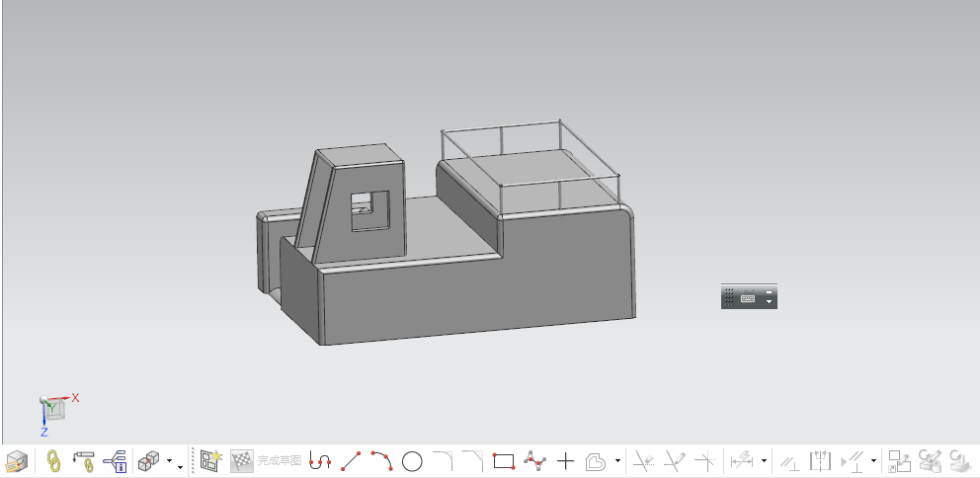Open the dropdown next to the Offset Curve tool
980x478 pixels.
tap(617, 462)
